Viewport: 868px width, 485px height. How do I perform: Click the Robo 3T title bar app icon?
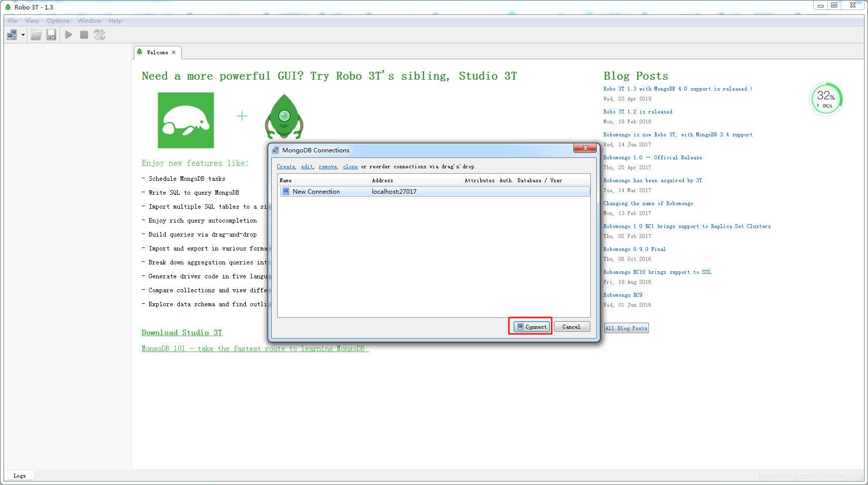8,7
